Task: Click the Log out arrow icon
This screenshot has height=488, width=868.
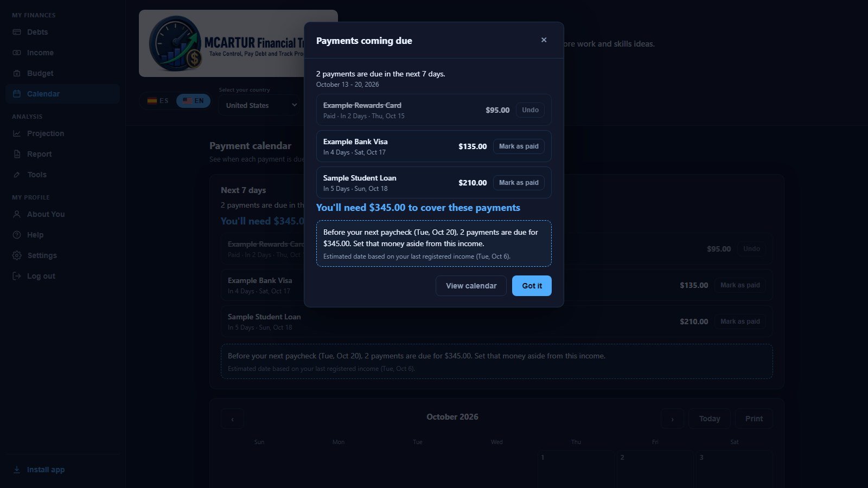Action: coord(17,276)
